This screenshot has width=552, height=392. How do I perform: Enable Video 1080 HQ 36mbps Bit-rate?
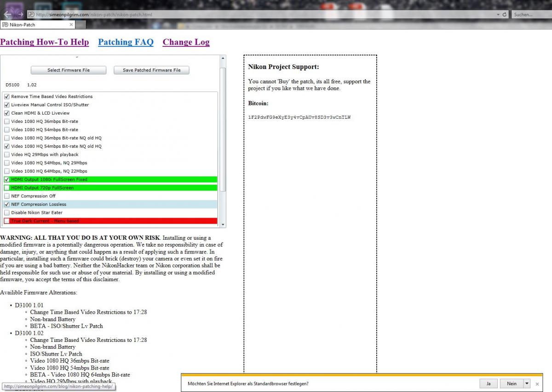[x=7, y=121]
